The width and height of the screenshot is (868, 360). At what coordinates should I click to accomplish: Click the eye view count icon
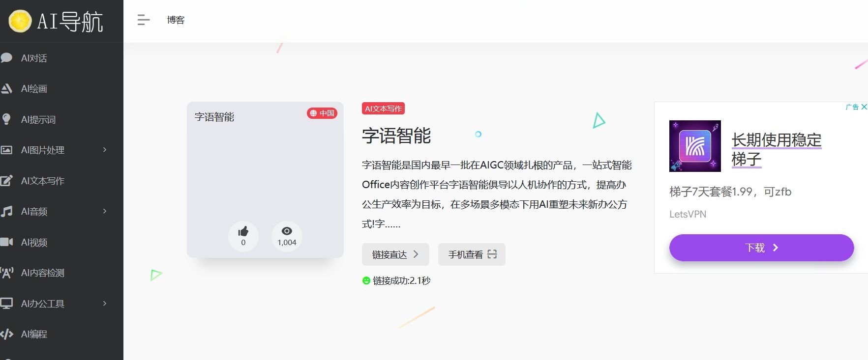tap(287, 231)
